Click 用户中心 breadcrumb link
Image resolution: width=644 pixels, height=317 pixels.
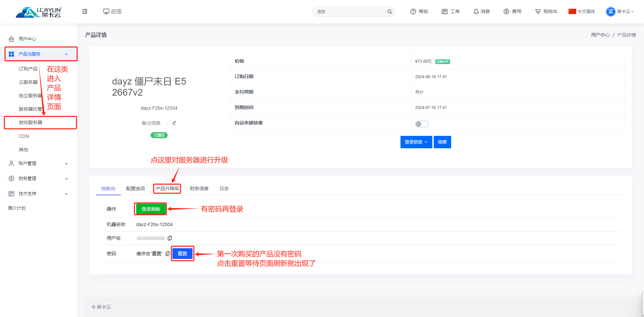tap(600, 35)
